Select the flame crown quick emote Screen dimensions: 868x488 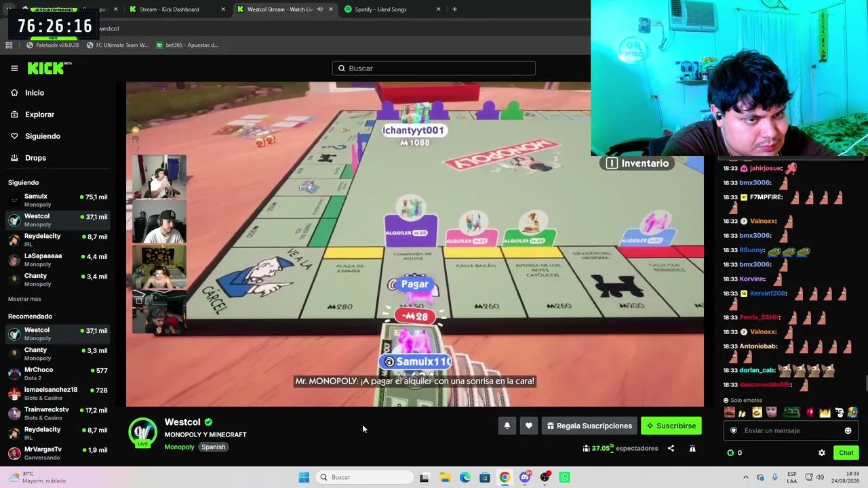click(x=825, y=412)
